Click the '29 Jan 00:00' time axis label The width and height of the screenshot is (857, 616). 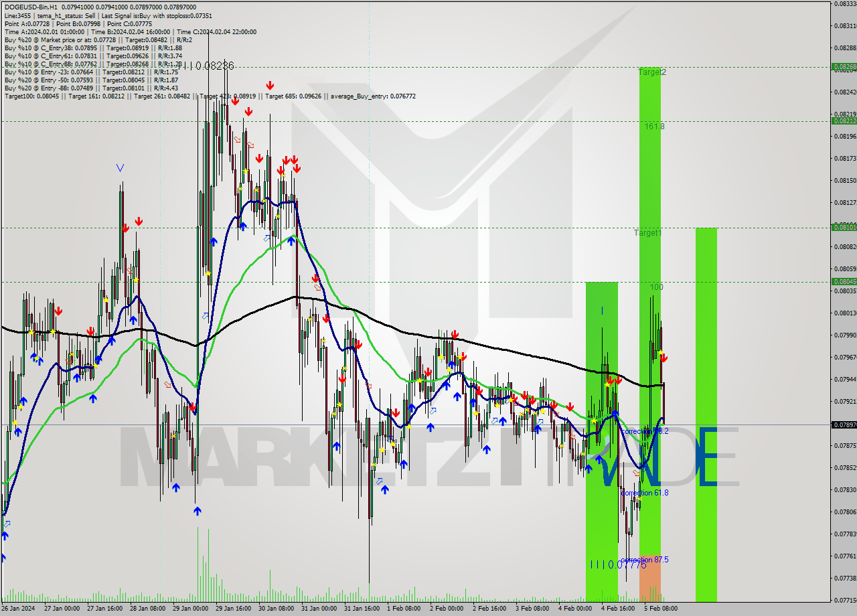[190, 608]
